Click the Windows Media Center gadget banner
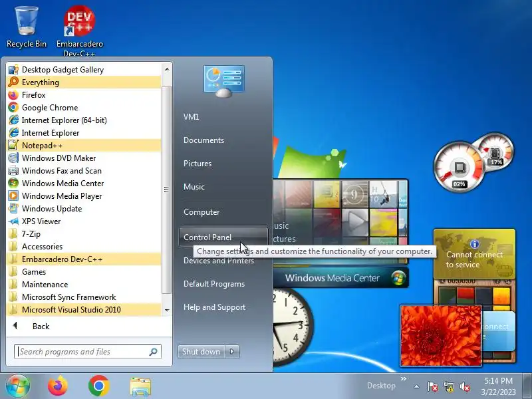 [x=340, y=278]
